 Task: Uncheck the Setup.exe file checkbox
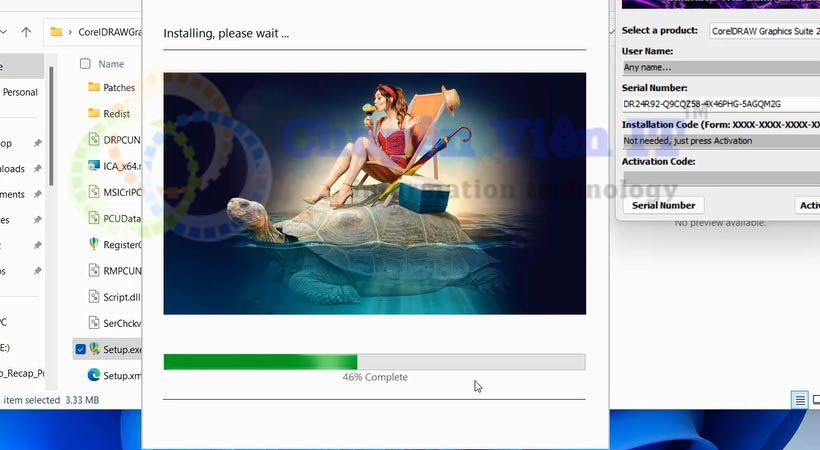[x=80, y=349]
